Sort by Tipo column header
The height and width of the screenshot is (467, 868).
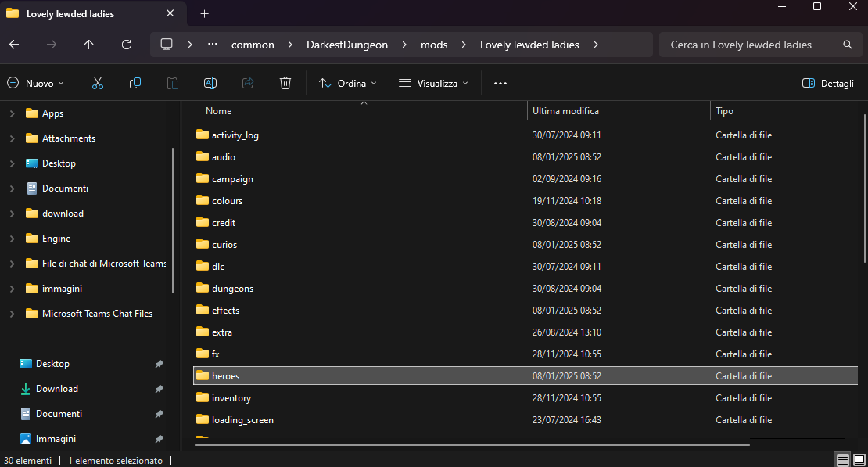coord(724,111)
